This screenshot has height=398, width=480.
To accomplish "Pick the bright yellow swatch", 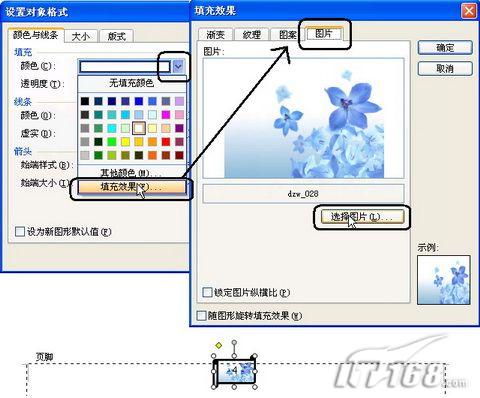I will coord(125,142).
